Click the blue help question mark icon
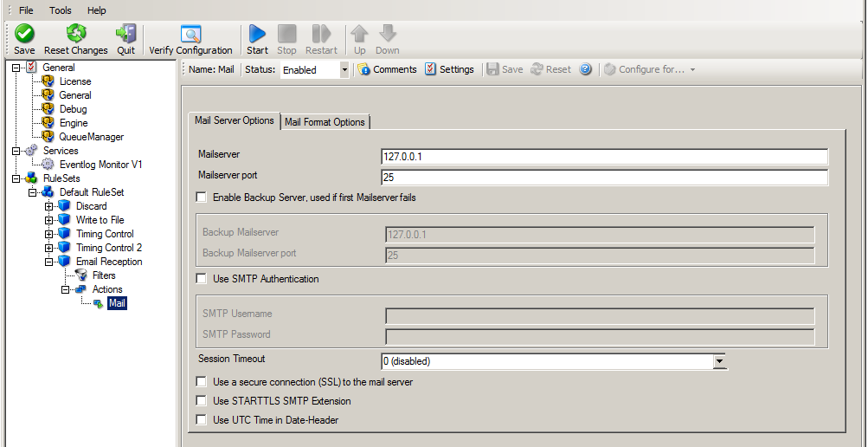Viewport: 868px width, 447px height. 586,69
